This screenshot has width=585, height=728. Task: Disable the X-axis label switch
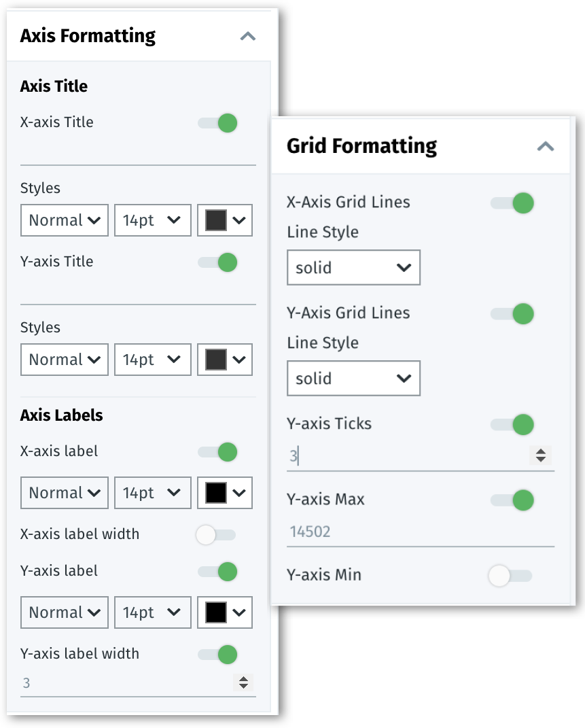coord(218,452)
